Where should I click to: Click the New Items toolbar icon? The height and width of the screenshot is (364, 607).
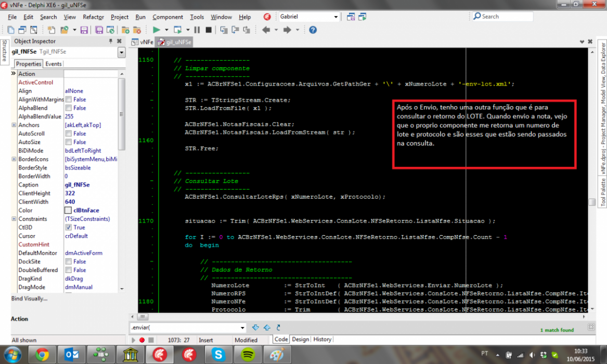[x=11, y=30]
